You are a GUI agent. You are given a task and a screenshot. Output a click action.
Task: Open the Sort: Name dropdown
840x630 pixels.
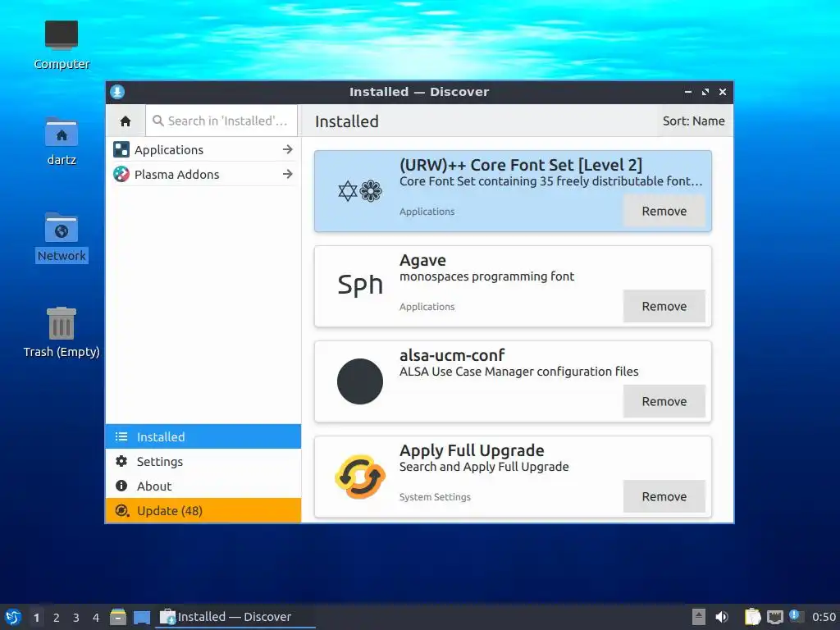tap(693, 121)
